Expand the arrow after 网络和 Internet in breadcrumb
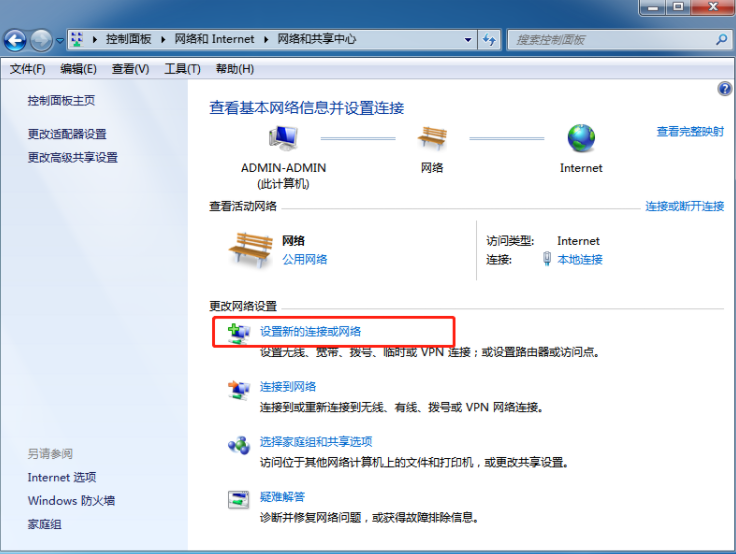Screen dimensions: 736x554 pyautogui.click(x=266, y=40)
